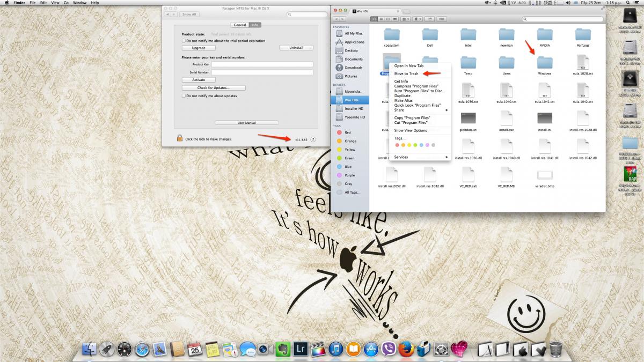Click Show All in Paragon window
This screenshot has height=362, width=644.
[189, 14]
